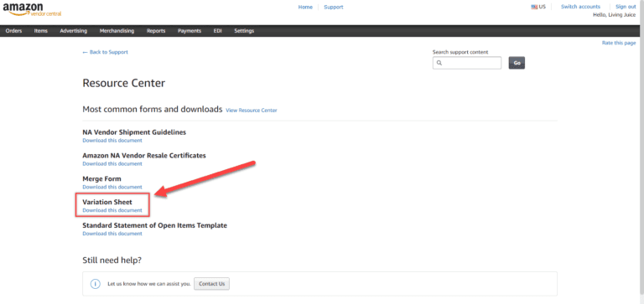Click the Most common forms and downloads heading

coord(153,110)
